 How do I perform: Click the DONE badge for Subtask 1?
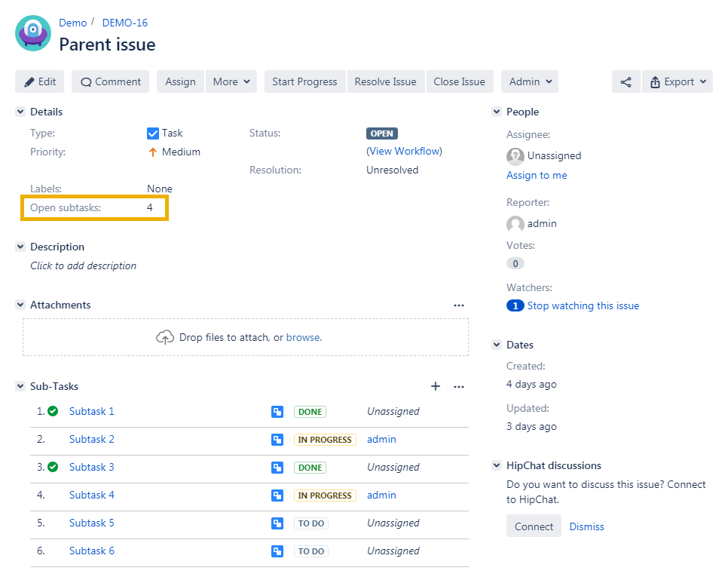coord(310,412)
